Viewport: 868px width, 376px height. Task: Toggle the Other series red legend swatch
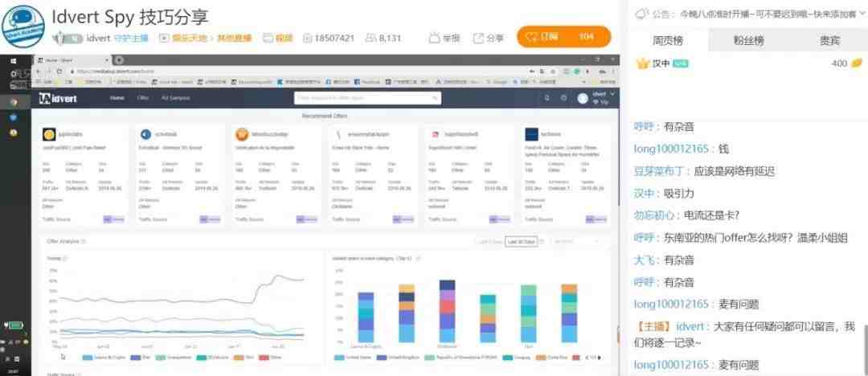(264, 358)
